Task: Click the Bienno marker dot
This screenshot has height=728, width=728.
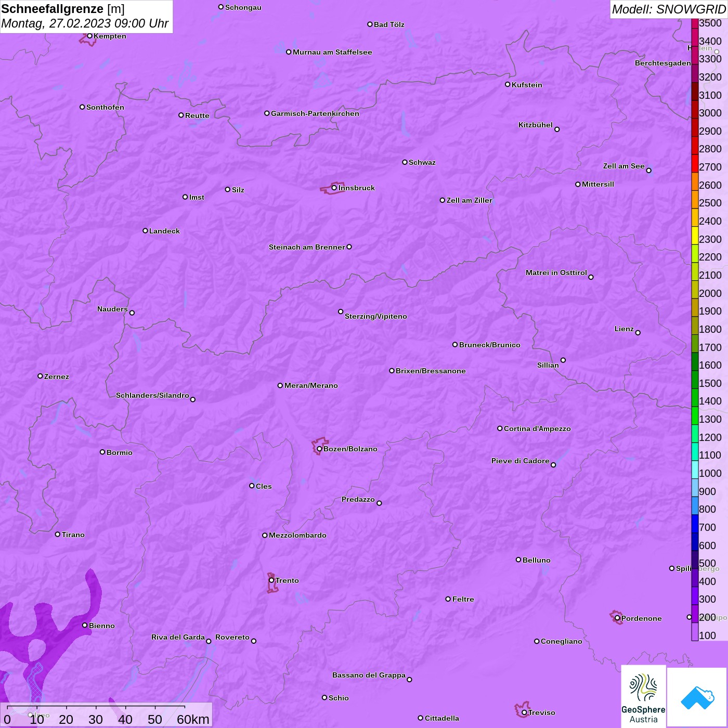Action: click(85, 625)
